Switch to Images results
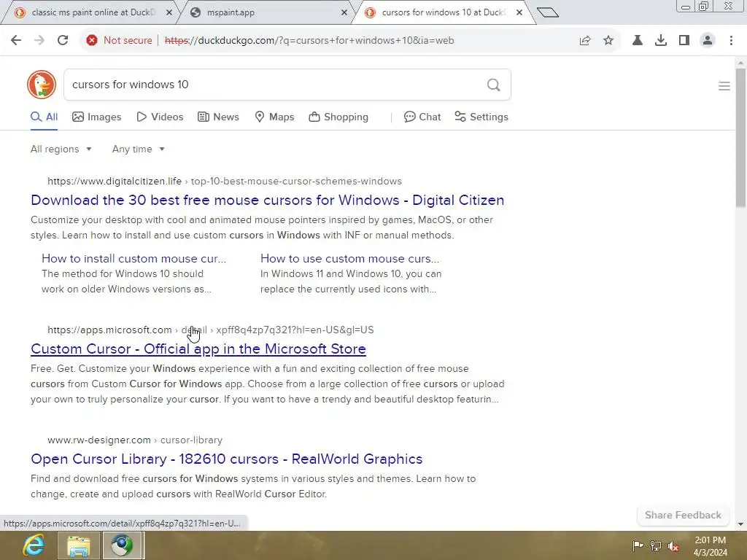 coord(97,117)
